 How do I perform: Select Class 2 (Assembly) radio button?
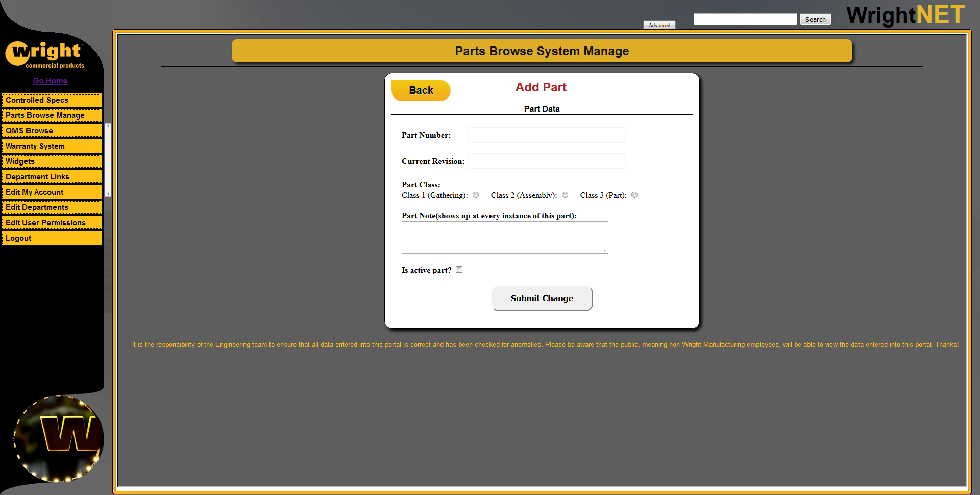click(x=565, y=195)
